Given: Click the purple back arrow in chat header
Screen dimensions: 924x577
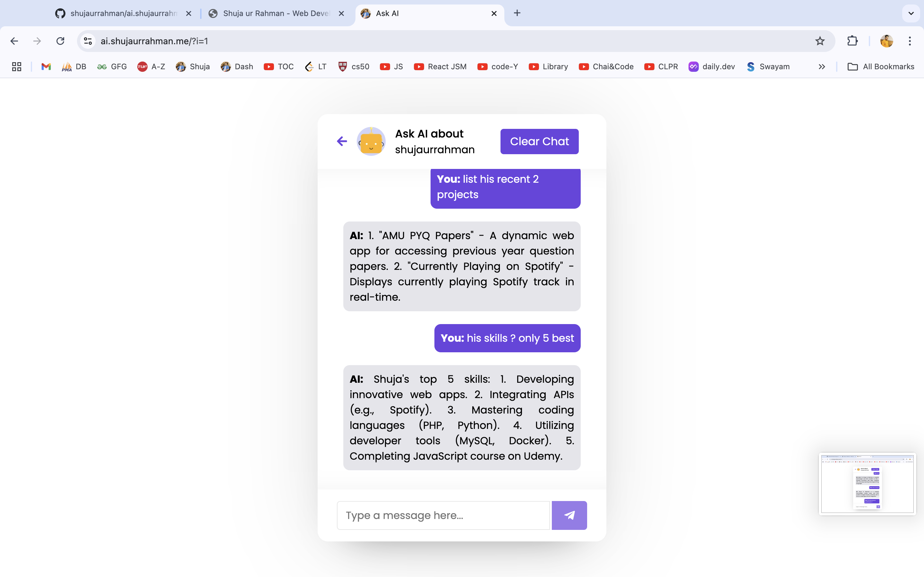Looking at the screenshot, I should [x=342, y=141].
